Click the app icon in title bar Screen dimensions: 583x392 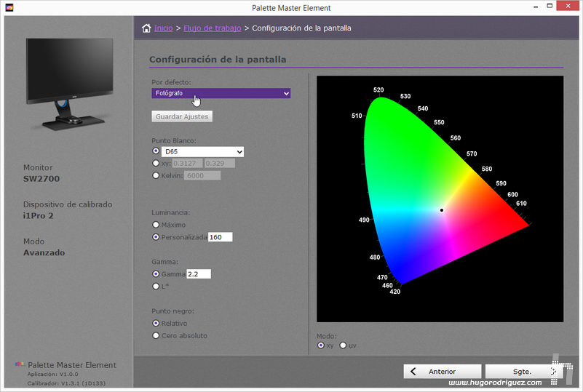pos(9,7)
